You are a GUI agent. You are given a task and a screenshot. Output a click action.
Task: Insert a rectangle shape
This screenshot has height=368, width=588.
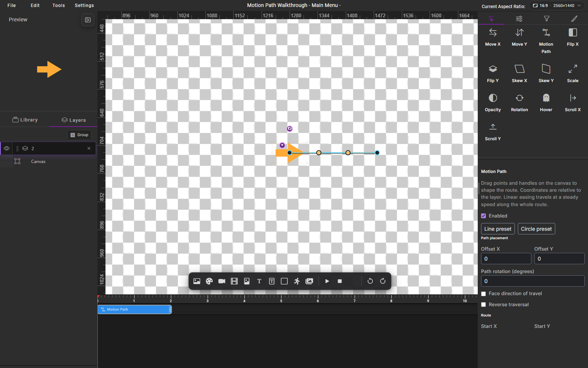click(284, 281)
